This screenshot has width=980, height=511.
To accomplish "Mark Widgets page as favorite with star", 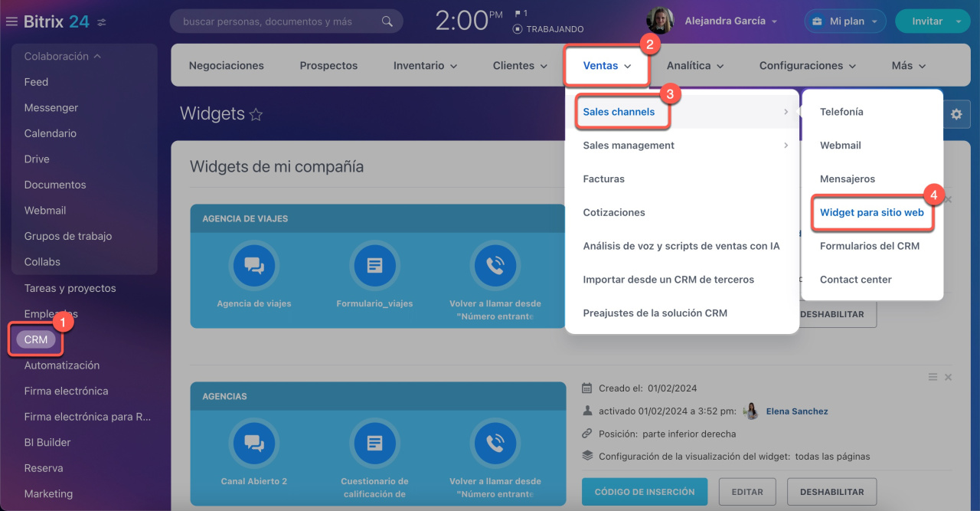I will click(x=256, y=115).
